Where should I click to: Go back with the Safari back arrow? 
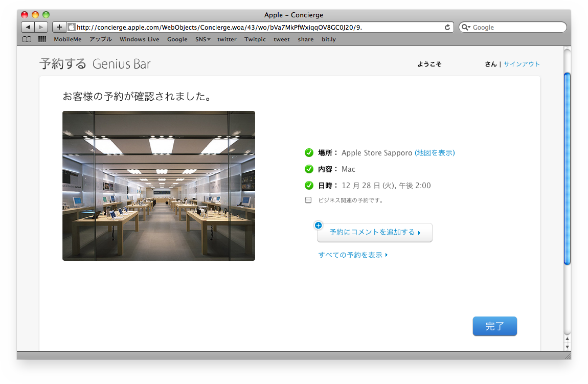[28, 27]
